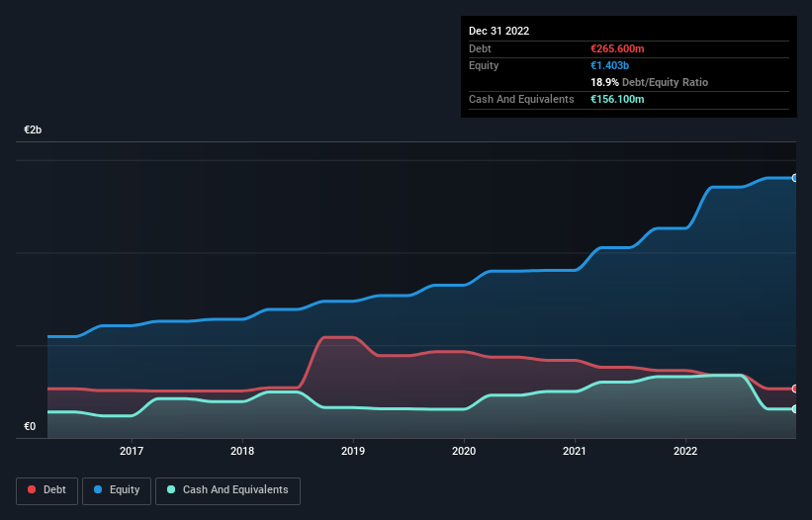This screenshot has height=520, width=812.
Task: Click the Cash And Equivalents tooltip label
Action: click(x=521, y=99)
